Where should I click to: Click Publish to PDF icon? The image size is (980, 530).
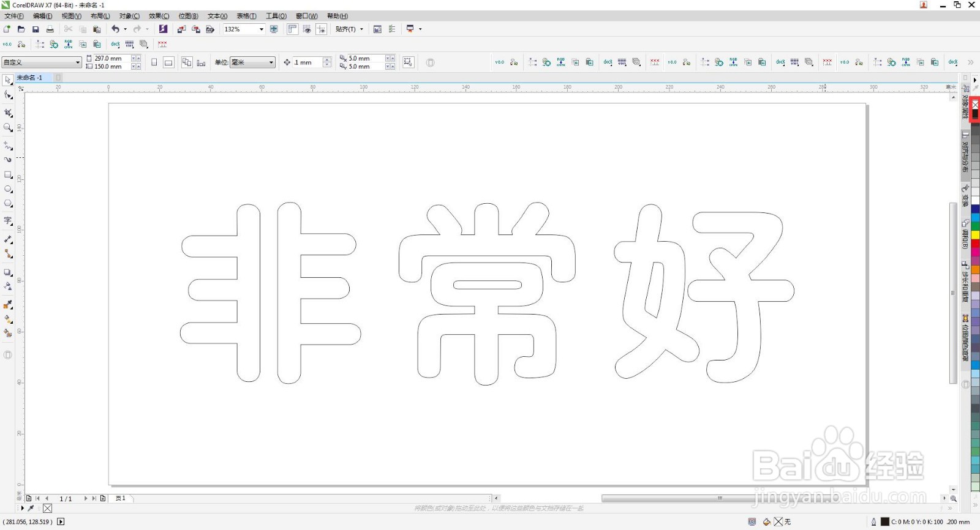point(210,29)
